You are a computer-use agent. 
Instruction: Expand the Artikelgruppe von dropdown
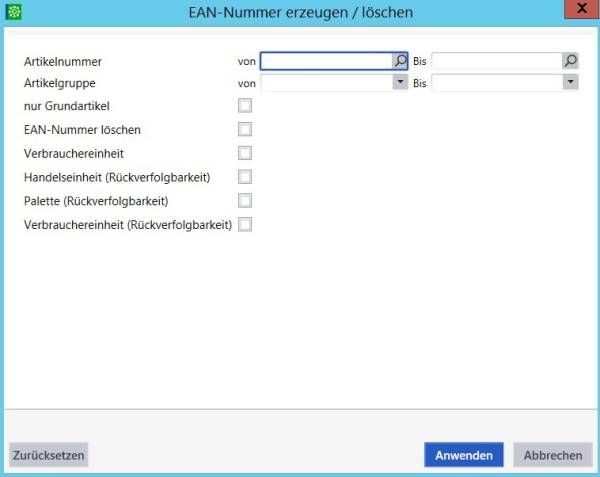pyautogui.click(x=400, y=82)
